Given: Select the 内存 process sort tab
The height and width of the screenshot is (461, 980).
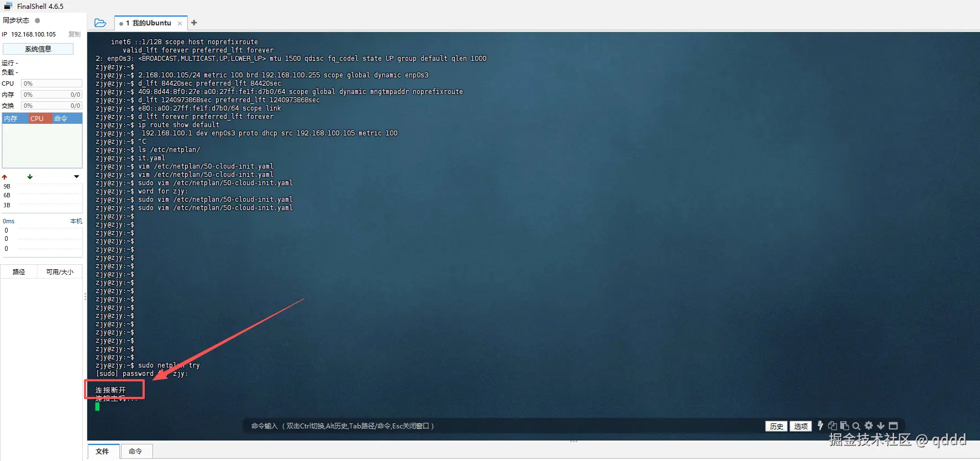Looking at the screenshot, I should [x=15, y=119].
